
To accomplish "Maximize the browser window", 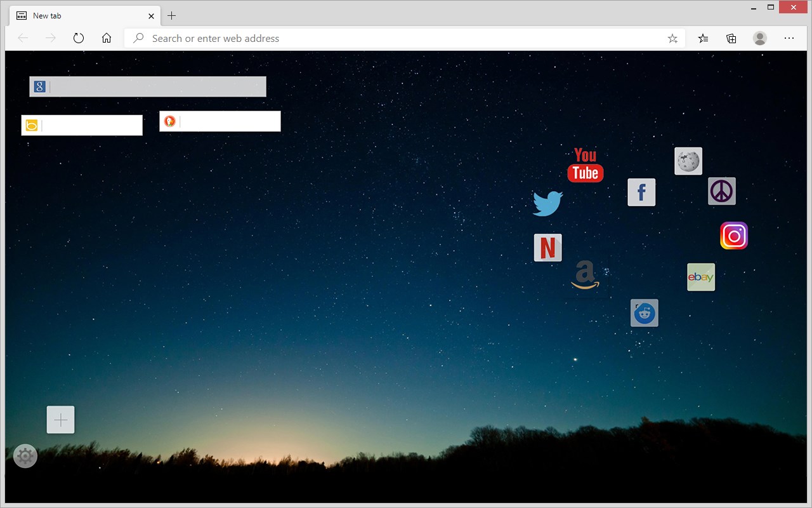I will (x=771, y=8).
